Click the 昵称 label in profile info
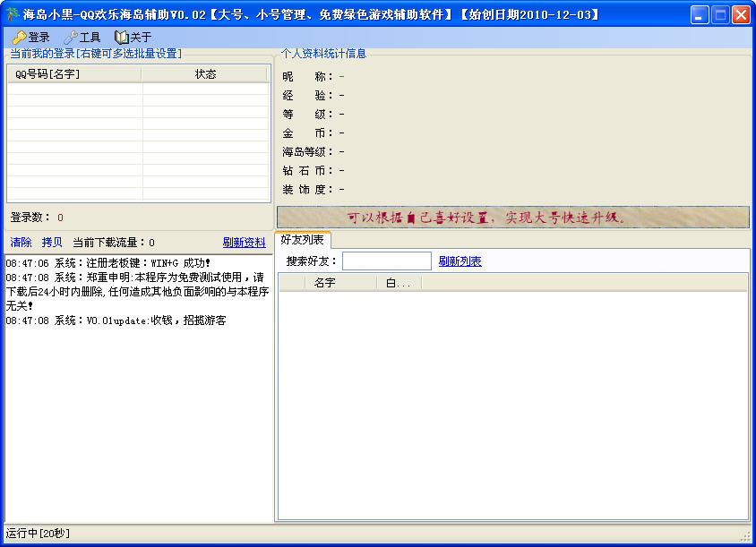Screen dimensions: 756x547 click(307, 77)
